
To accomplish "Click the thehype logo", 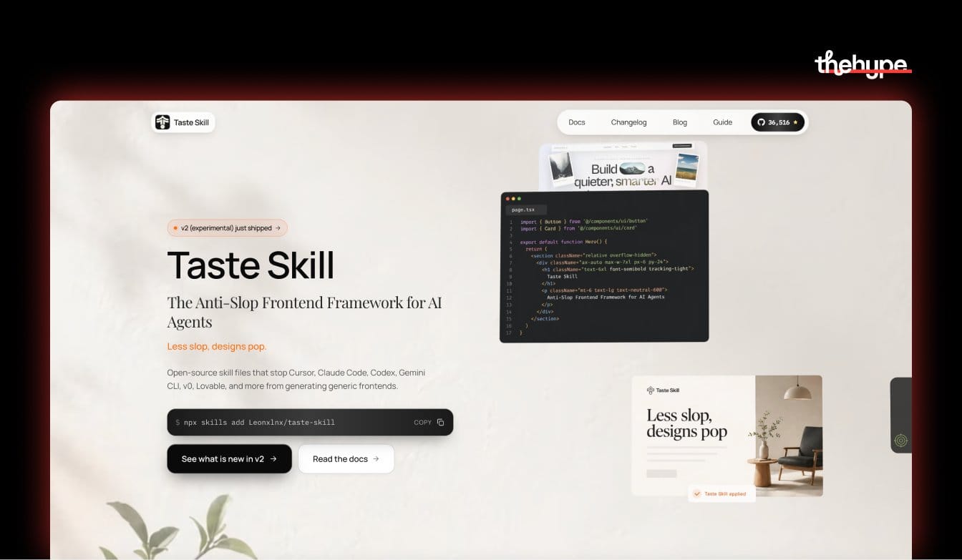I will 863,64.
